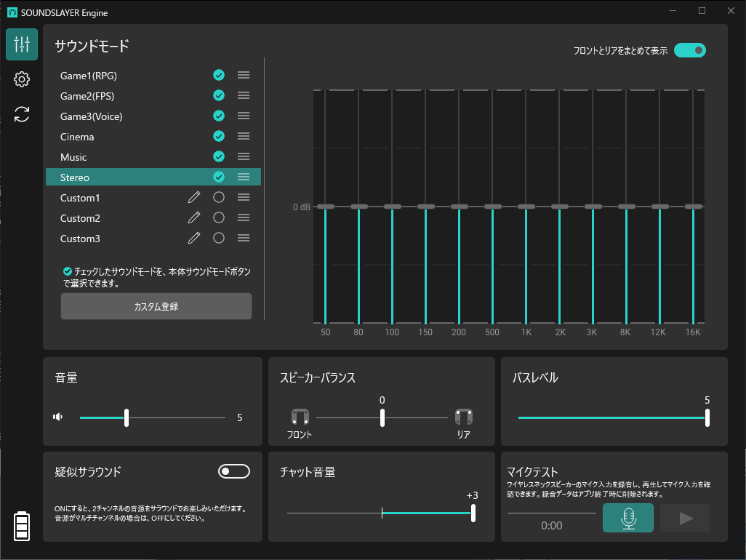The image size is (746, 560).
Task: Click the チャット音量 slider handle
Action: 473,513
